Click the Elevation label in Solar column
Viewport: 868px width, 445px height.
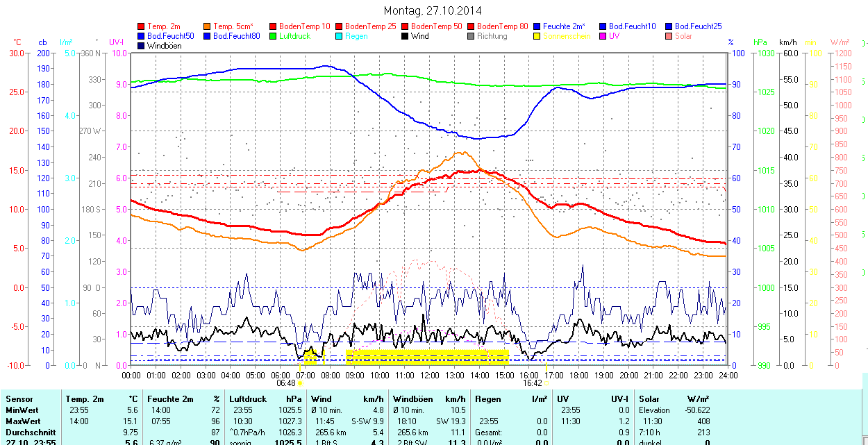tap(655, 410)
